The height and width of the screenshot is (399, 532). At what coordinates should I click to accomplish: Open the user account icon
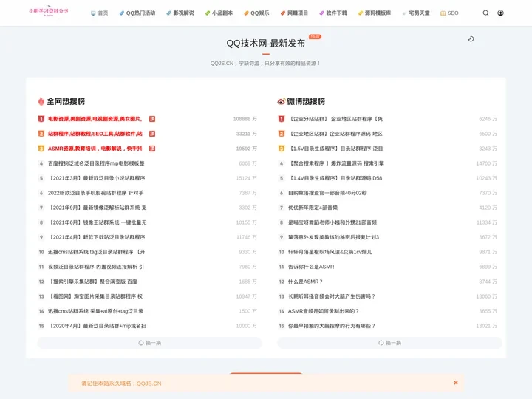point(500,13)
